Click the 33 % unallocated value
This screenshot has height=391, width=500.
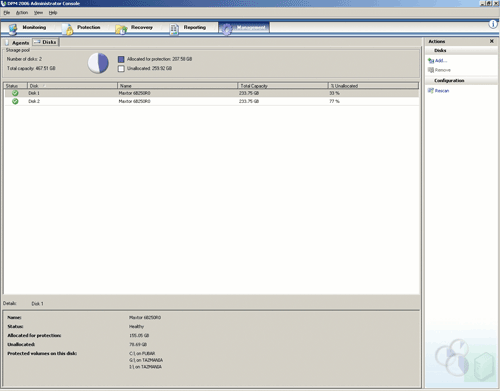click(x=334, y=93)
